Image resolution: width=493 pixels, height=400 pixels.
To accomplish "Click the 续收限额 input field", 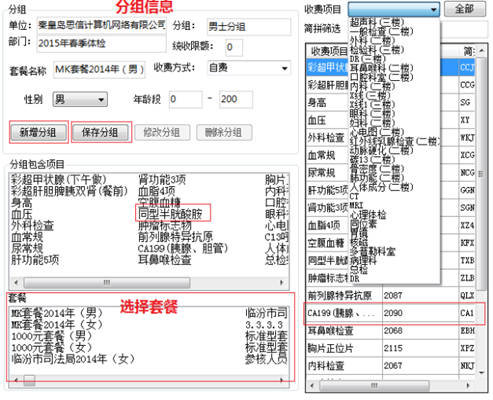I will [x=234, y=47].
